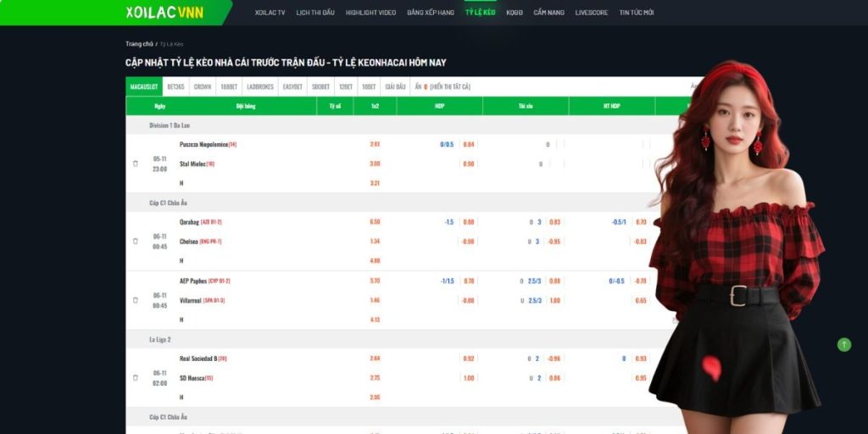Click the Trang chủ breadcrumb link
Screen dimensions: 868x434
click(x=139, y=43)
